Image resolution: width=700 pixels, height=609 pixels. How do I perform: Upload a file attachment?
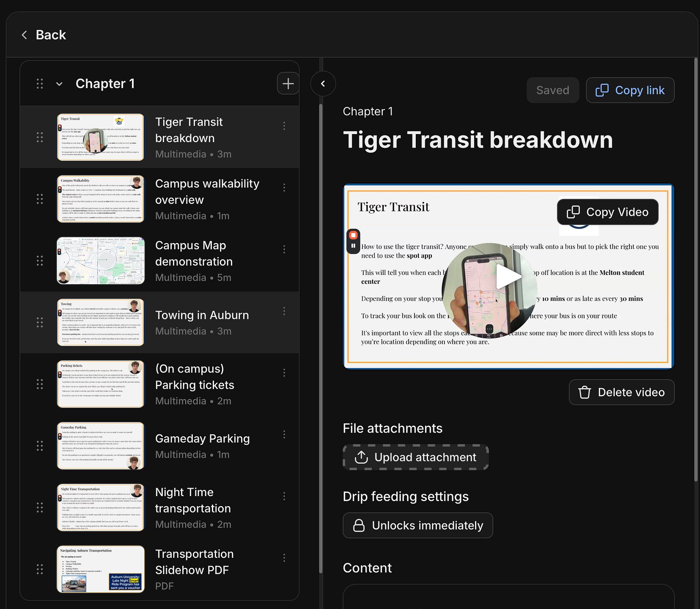click(416, 457)
